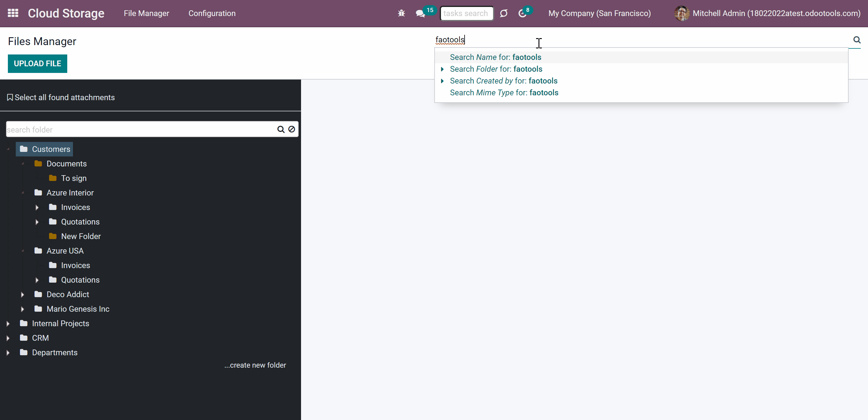Viewport: 868px width, 420px height.
Task: Select the Azure USA tree folder
Action: (65, 251)
